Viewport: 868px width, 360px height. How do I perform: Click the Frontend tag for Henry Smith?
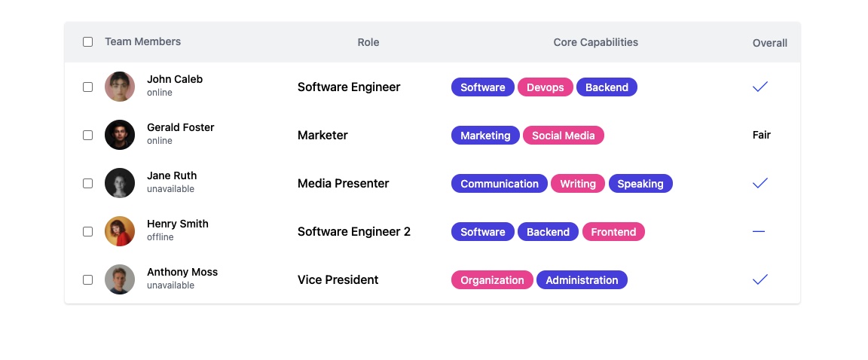tap(613, 232)
